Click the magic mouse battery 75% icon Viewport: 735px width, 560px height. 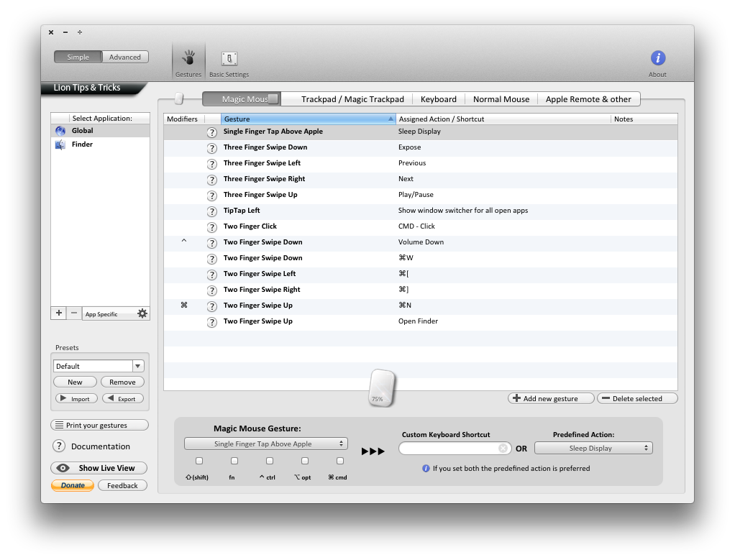(x=382, y=388)
